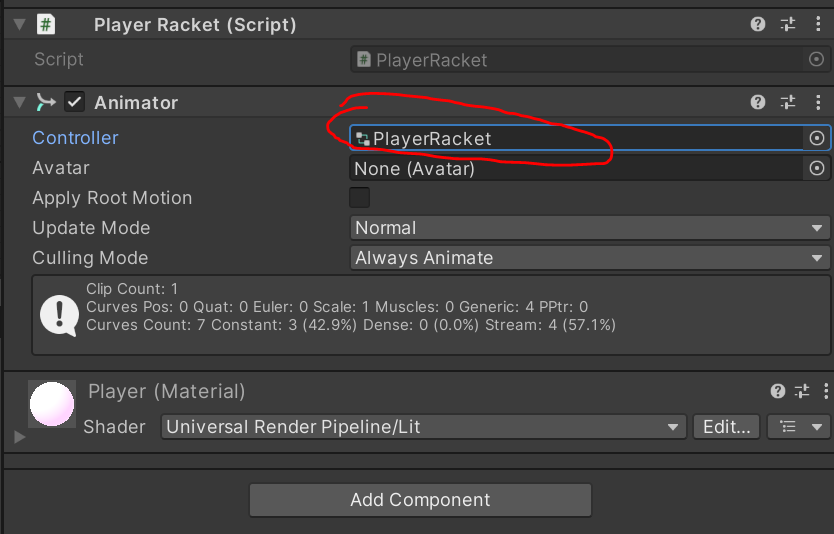Viewport: 834px width, 534px height.
Task: Open Player material help icon
Action: point(778,391)
